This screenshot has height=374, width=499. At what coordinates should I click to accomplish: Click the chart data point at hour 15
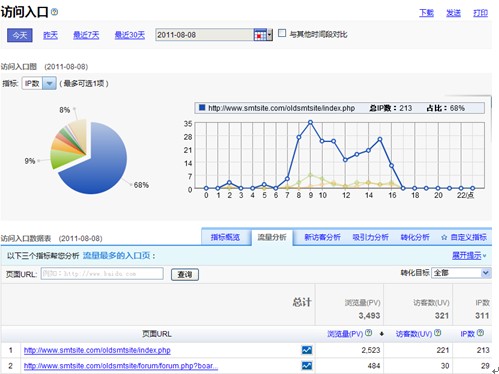[380, 139]
